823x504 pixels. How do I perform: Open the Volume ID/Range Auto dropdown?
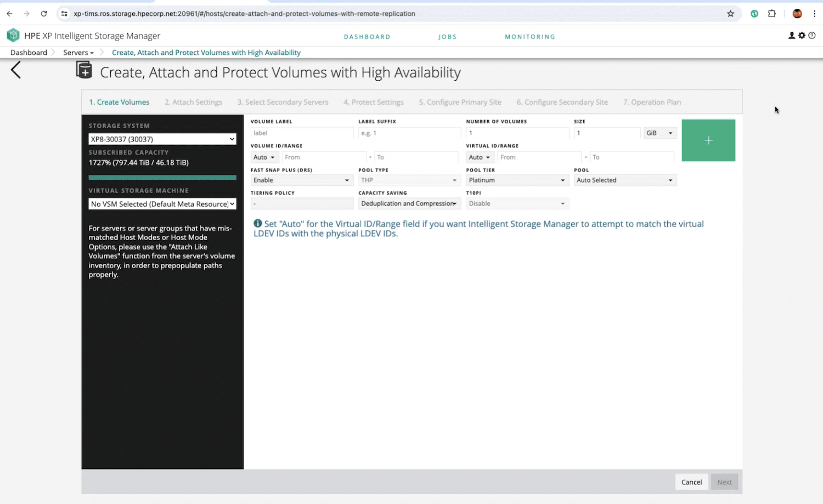pos(264,157)
